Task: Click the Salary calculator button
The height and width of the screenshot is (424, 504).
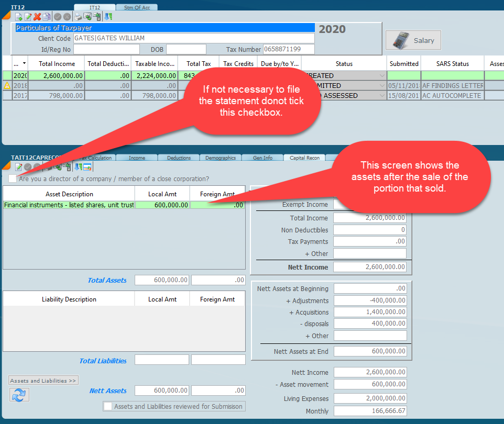Action: click(x=413, y=40)
